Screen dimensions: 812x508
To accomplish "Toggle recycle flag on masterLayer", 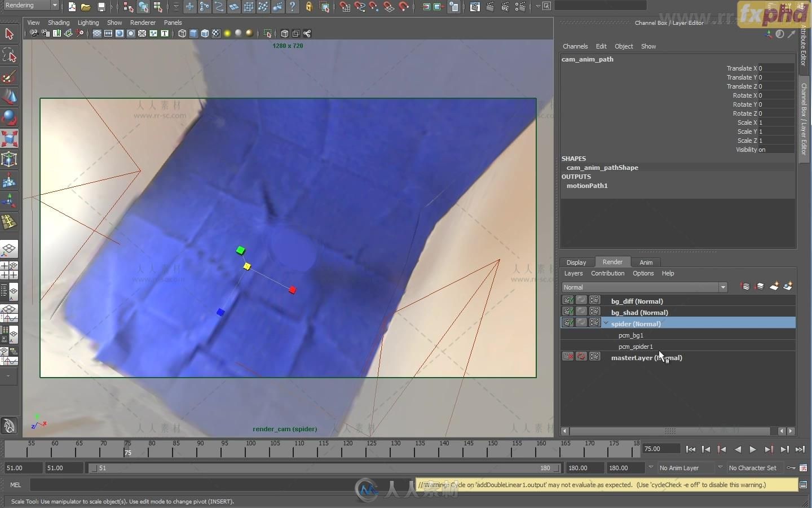I will pos(581,356).
